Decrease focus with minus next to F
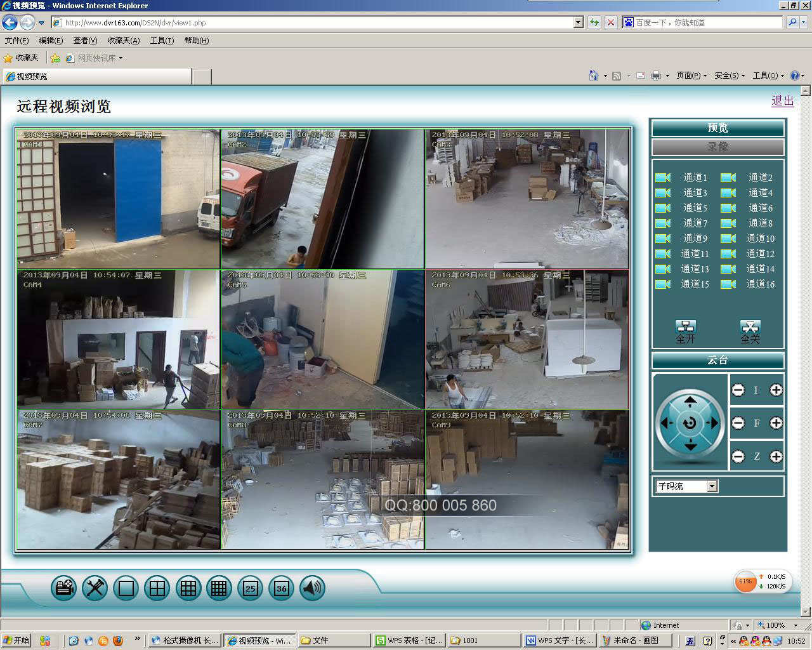Screen dimensions: 812x650 (x=738, y=423)
